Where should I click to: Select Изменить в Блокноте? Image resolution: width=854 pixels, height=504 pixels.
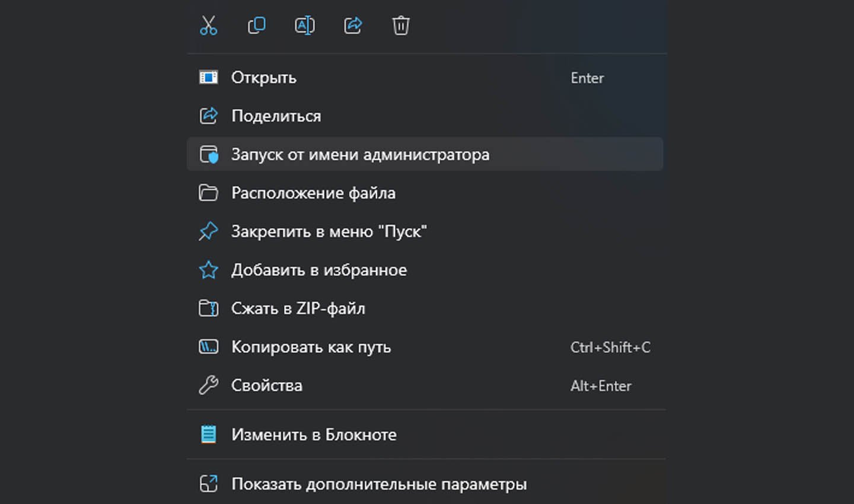[x=425, y=435]
